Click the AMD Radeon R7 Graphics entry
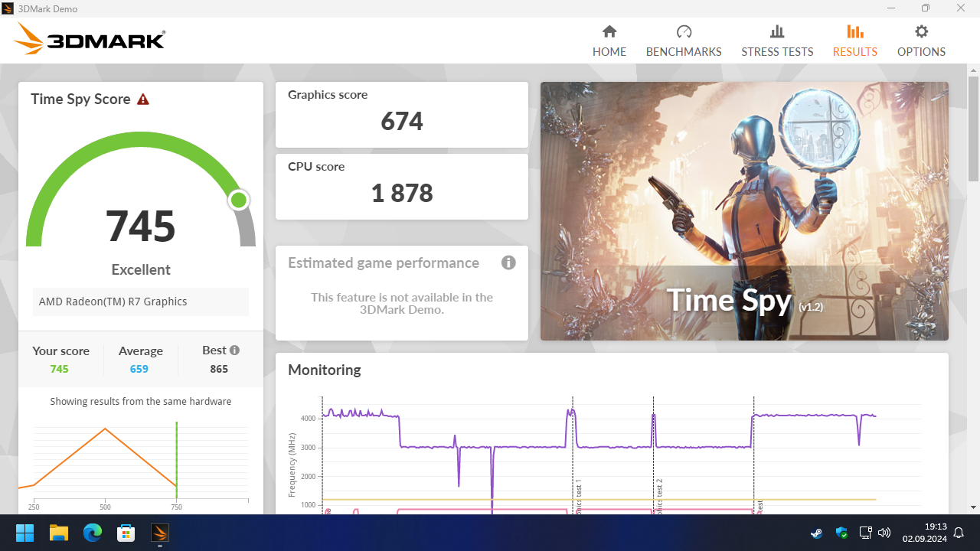The width and height of the screenshot is (980, 551). pyautogui.click(x=141, y=302)
